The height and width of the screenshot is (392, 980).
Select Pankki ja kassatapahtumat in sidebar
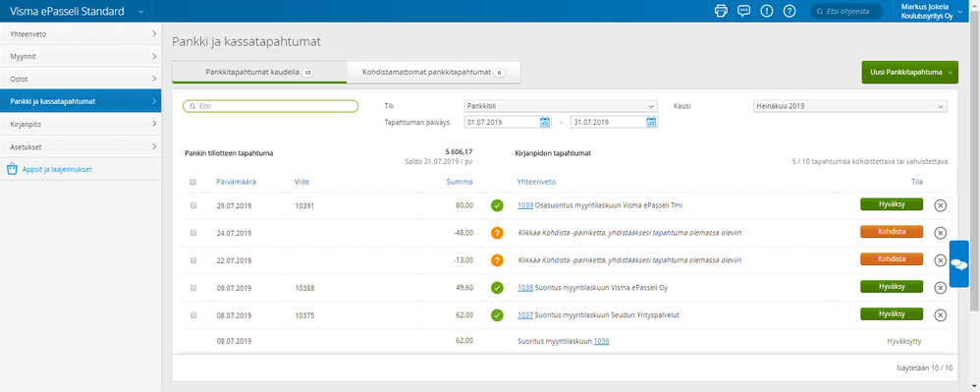click(x=81, y=101)
